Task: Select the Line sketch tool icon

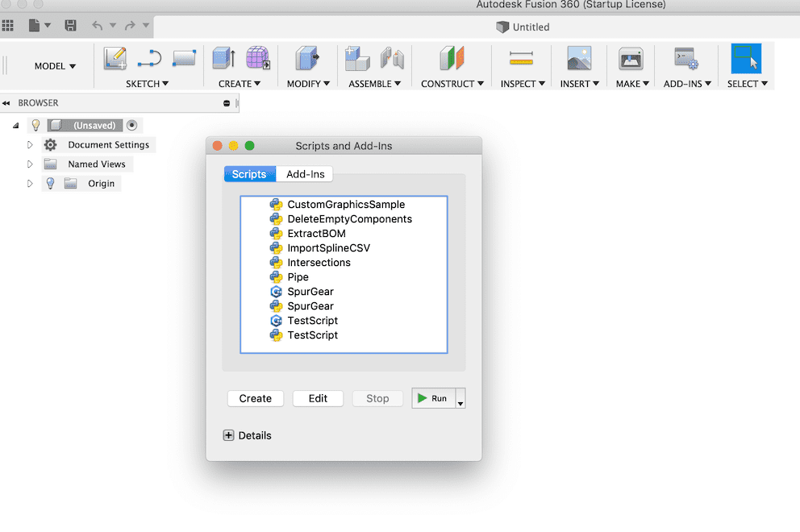Action: [x=149, y=58]
